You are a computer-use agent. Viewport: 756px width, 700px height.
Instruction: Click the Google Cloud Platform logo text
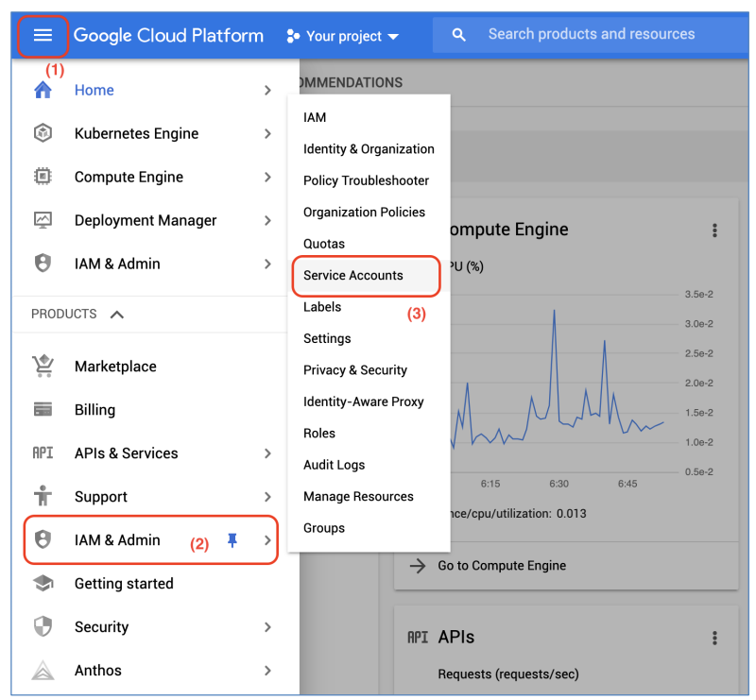pos(168,36)
